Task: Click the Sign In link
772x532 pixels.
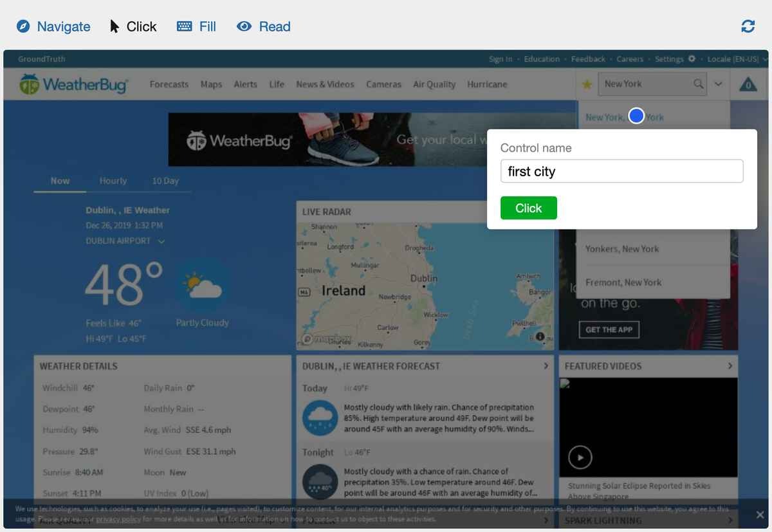Action: pos(501,59)
